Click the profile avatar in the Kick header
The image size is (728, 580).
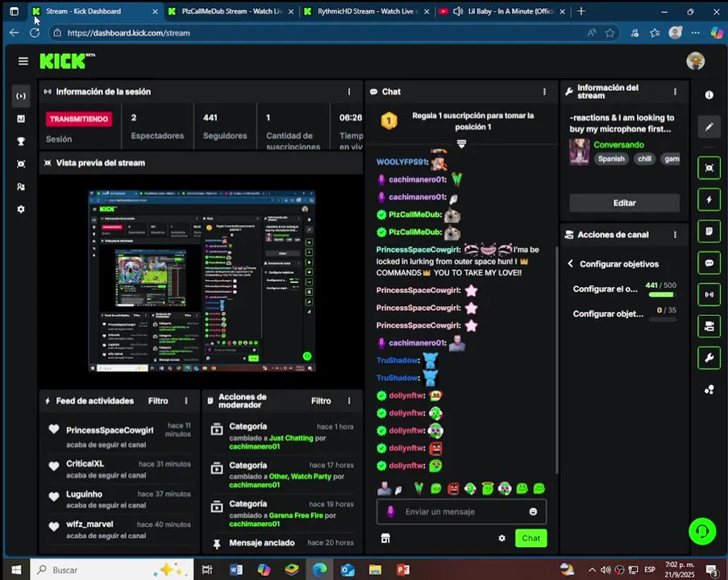pyautogui.click(x=695, y=60)
